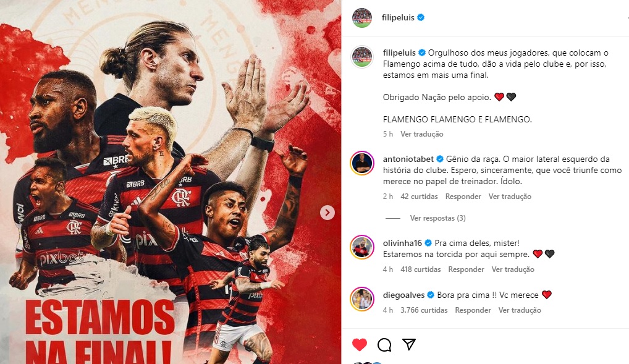This screenshot has height=364, width=629.
Task: Open diegoalves profile picture
Action: 362,299
